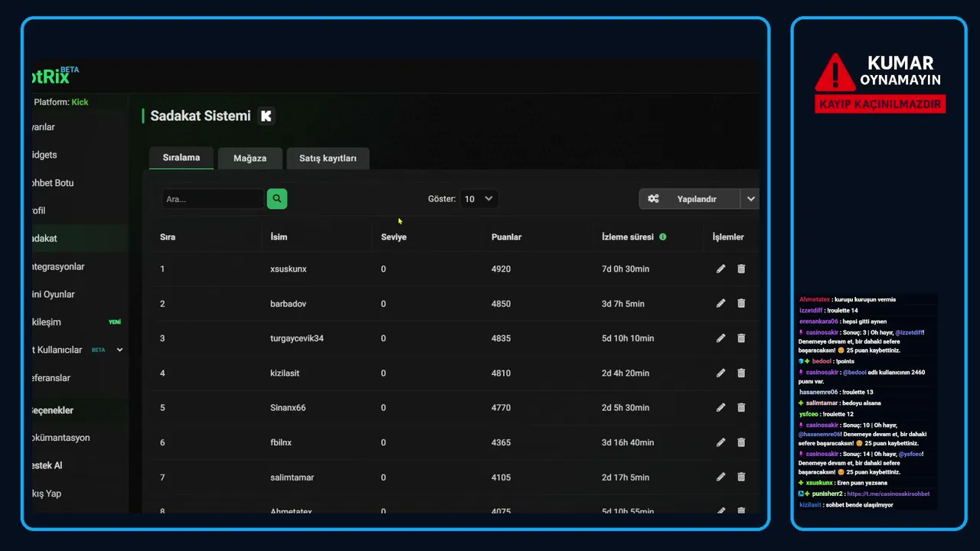980x551 pixels.
Task: Click the İşlemler column header
Action: (x=728, y=237)
